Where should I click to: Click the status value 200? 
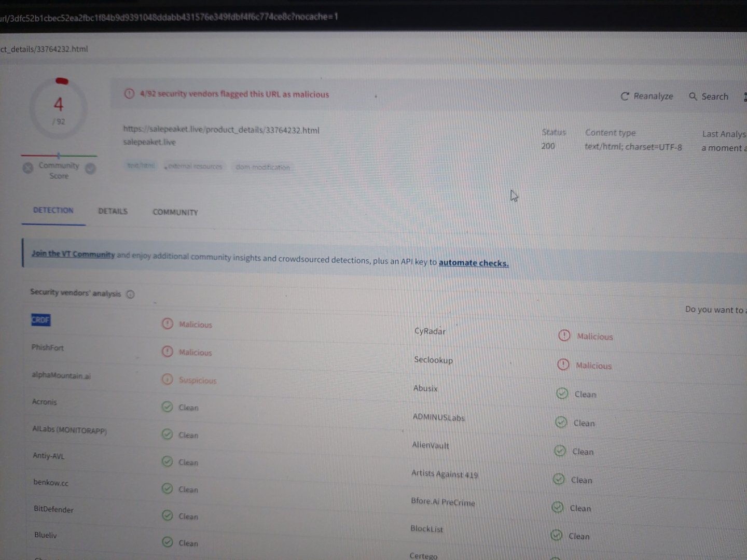click(x=548, y=146)
